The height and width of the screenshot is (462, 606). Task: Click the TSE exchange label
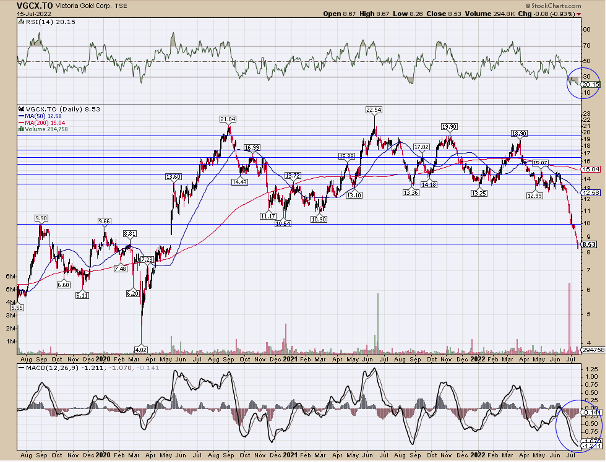point(121,6)
